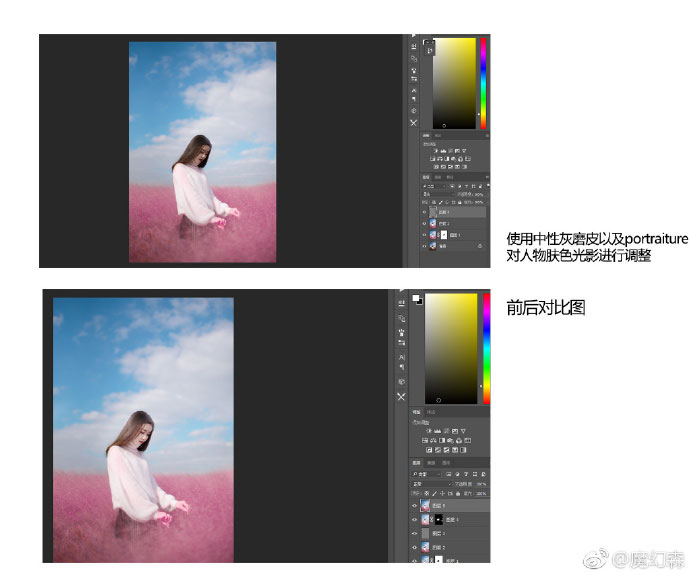
Task: Add Color Balance adjustment in lower screenshot
Action: coord(433,440)
